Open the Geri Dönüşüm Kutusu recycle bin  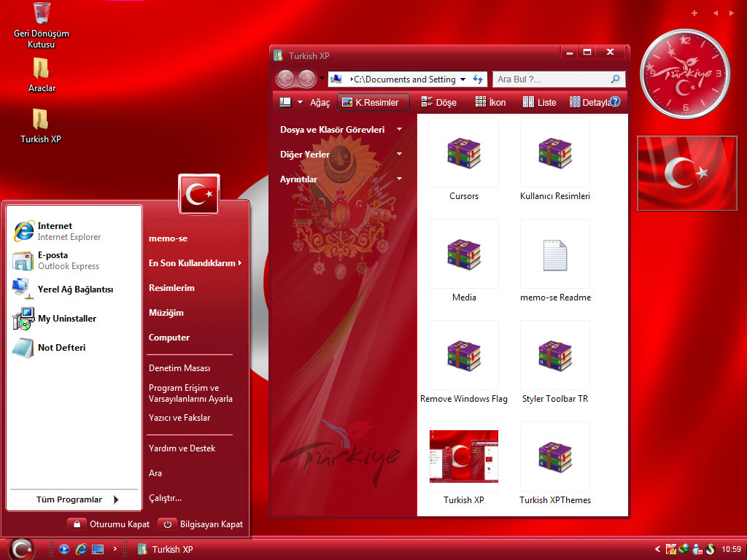coord(42,25)
